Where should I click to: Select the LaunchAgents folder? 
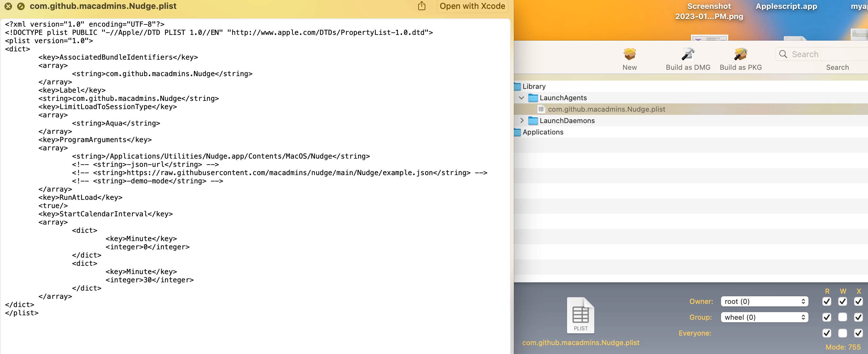691,98
